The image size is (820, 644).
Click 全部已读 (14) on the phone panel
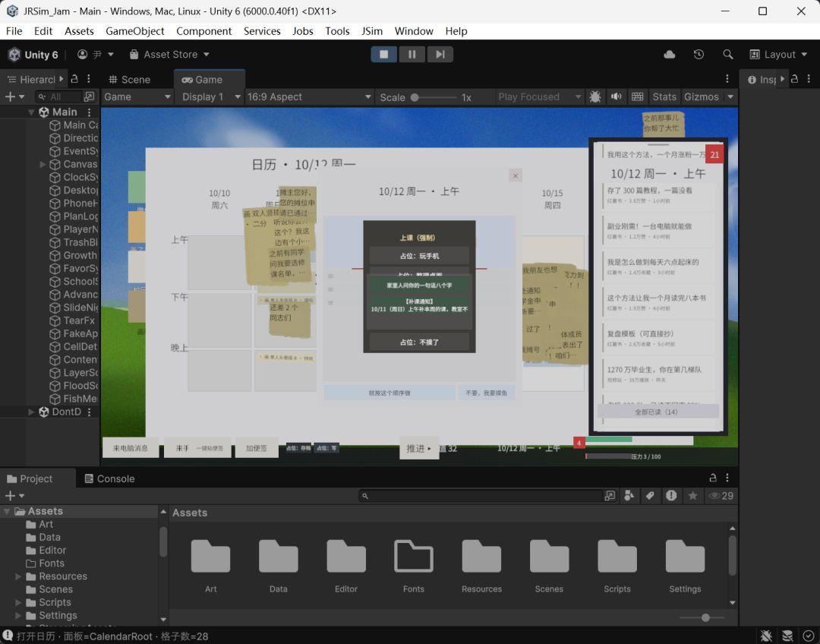coord(657,412)
